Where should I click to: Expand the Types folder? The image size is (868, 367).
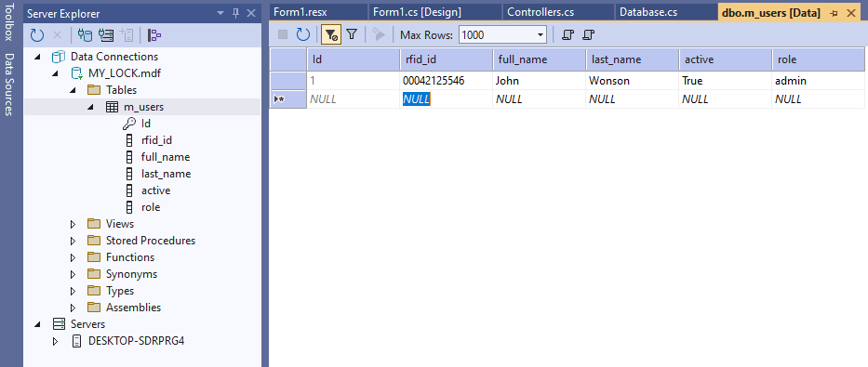73,291
